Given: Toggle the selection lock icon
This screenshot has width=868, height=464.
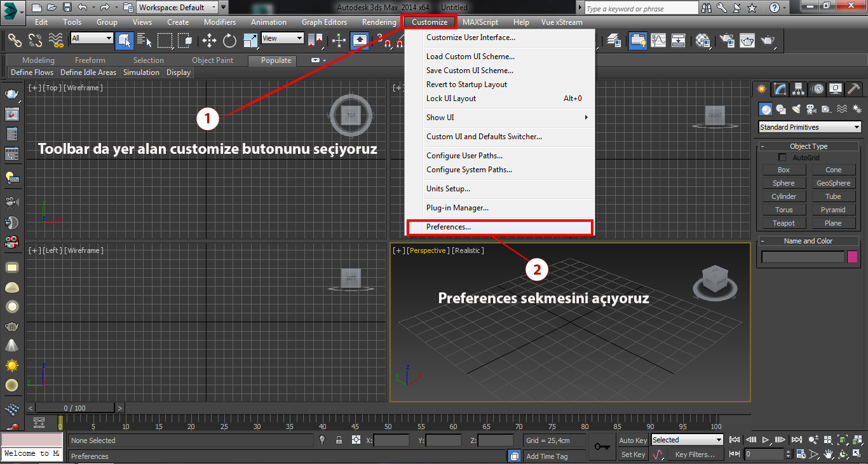Looking at the screenshot, I should click(339, 440).
